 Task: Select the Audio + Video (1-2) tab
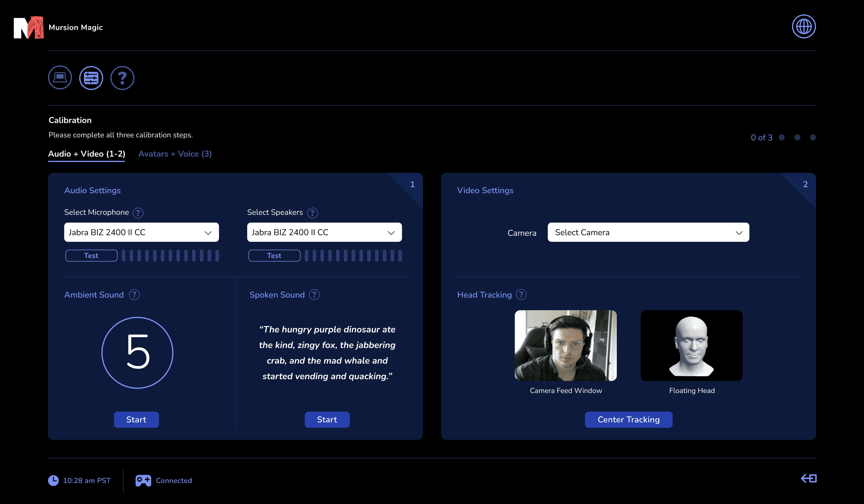pos(86,154)
